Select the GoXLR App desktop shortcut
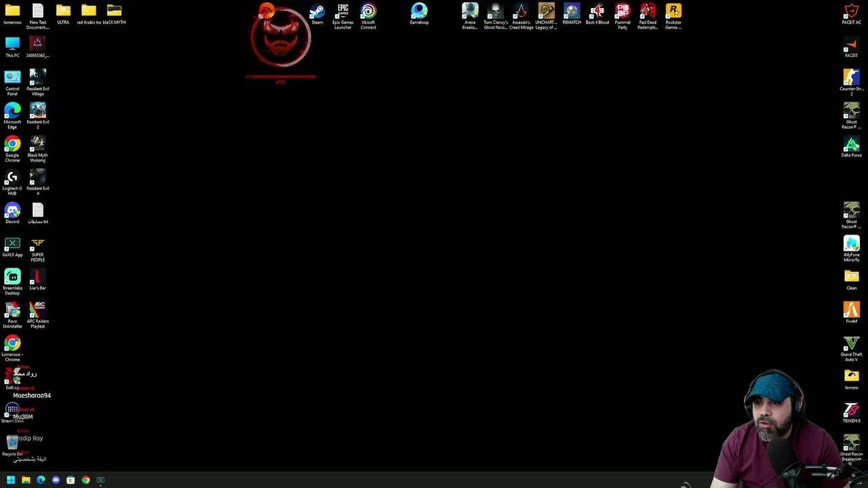Viewport: 868px width, 488px height. [12, 247]
